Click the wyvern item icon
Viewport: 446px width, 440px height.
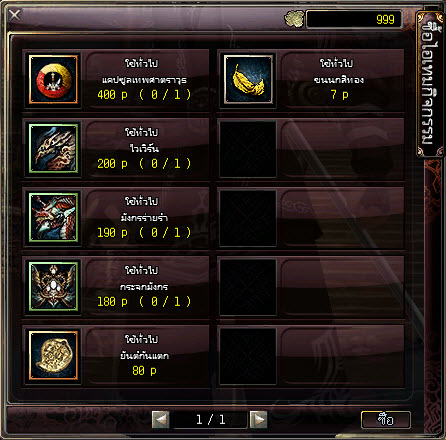coord(53,149)
